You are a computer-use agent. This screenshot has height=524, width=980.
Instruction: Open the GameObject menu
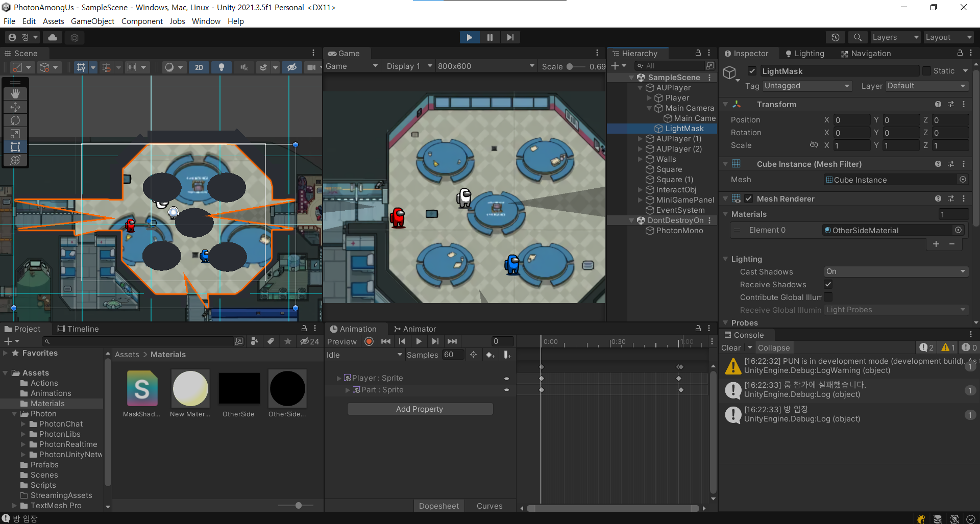[92, 21]
